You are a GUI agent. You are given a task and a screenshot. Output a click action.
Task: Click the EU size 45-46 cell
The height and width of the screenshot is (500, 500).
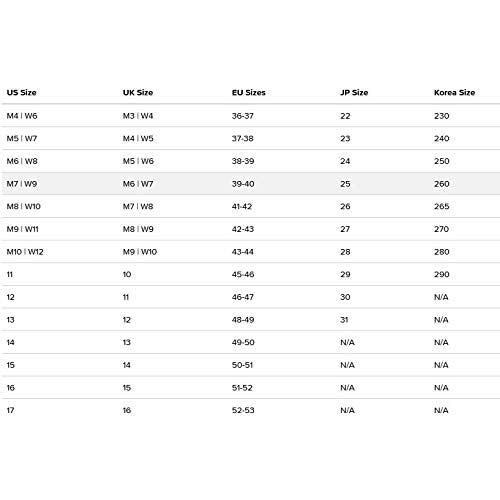[x=243, y=274]
